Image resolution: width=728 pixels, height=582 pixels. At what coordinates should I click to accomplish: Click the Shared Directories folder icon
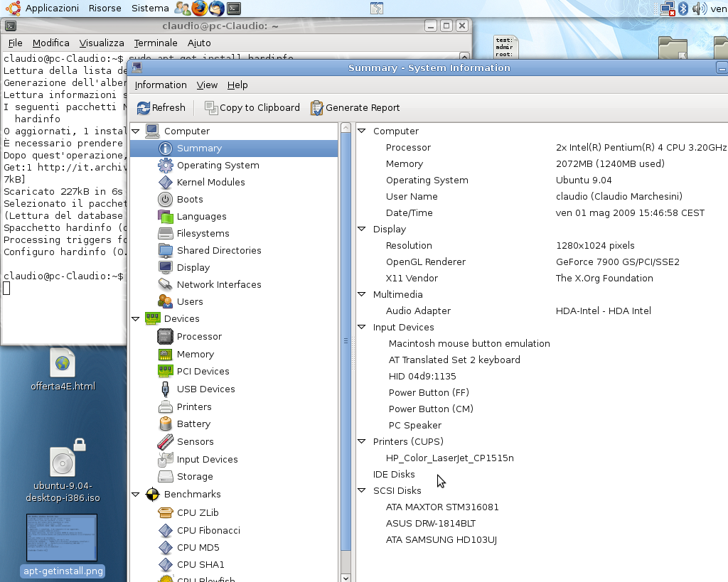165,251
